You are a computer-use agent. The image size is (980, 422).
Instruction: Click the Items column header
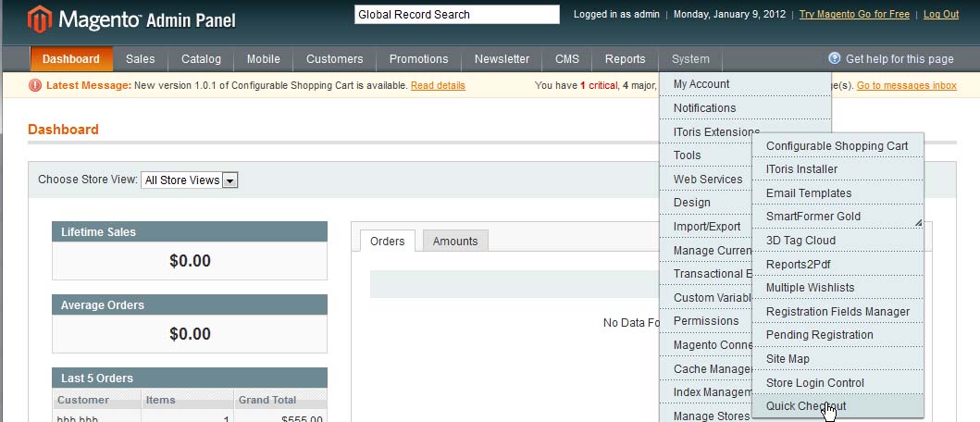pyautogui.click(x=188, y=400)
